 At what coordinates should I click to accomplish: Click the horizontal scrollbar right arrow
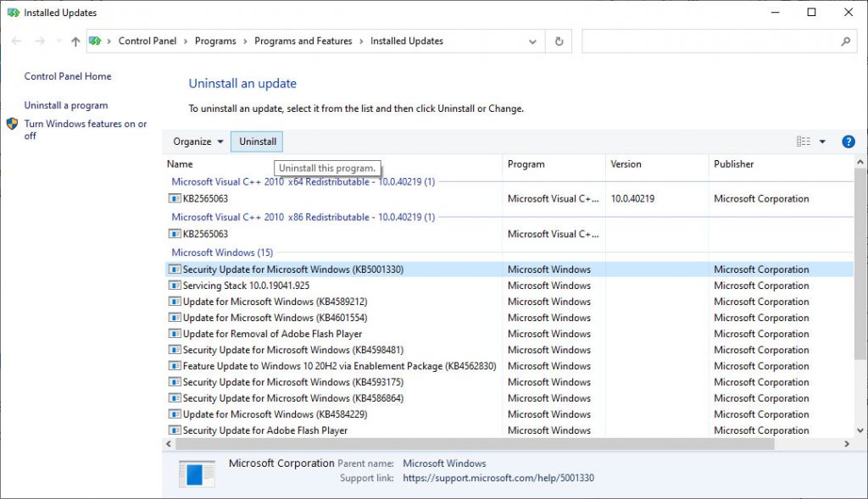(x=847, y=444)
